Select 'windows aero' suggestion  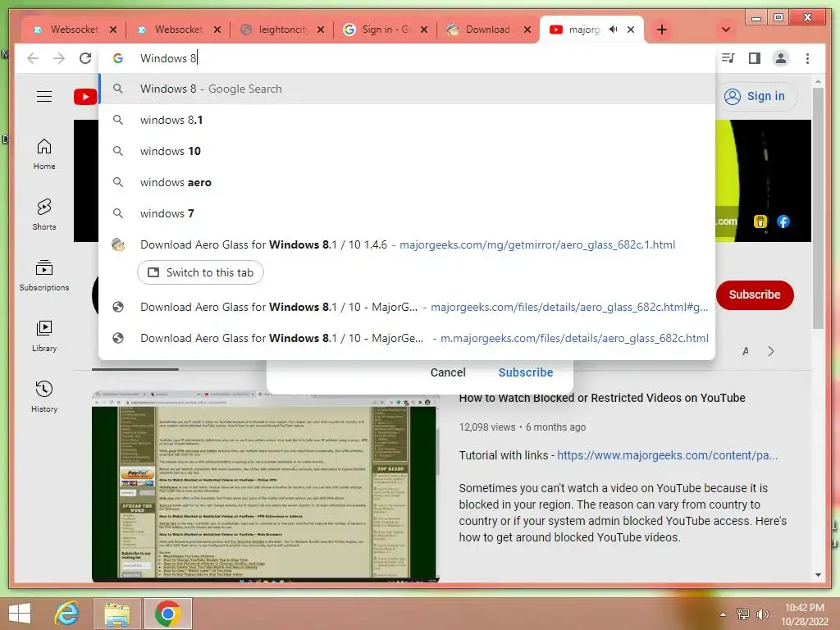pos(407,182)
